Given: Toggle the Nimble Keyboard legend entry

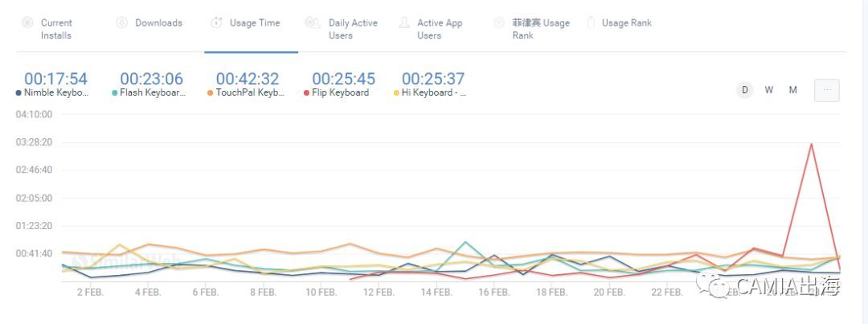Looking at the screenshot, I should (x=56, y=93).
